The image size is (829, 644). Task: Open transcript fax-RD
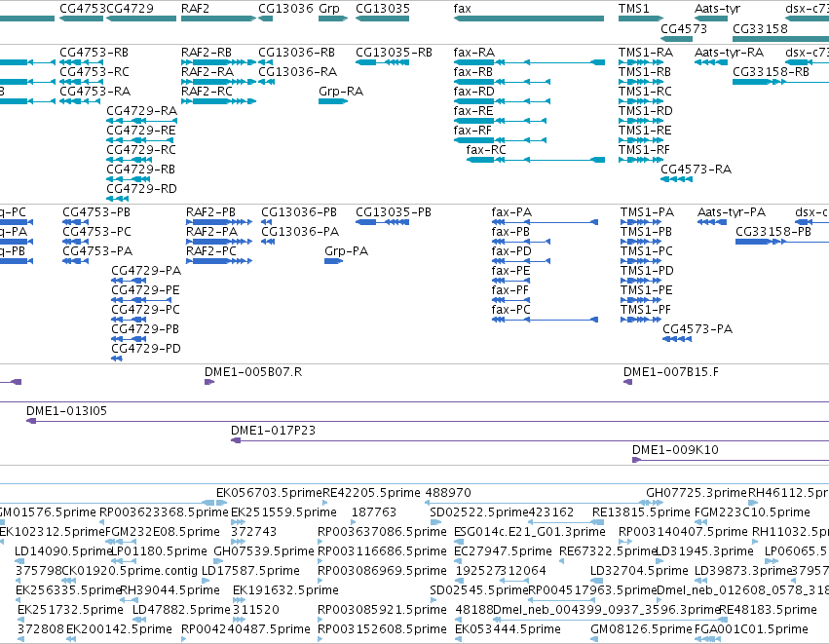pyautogui.click(x=473, y=92)
